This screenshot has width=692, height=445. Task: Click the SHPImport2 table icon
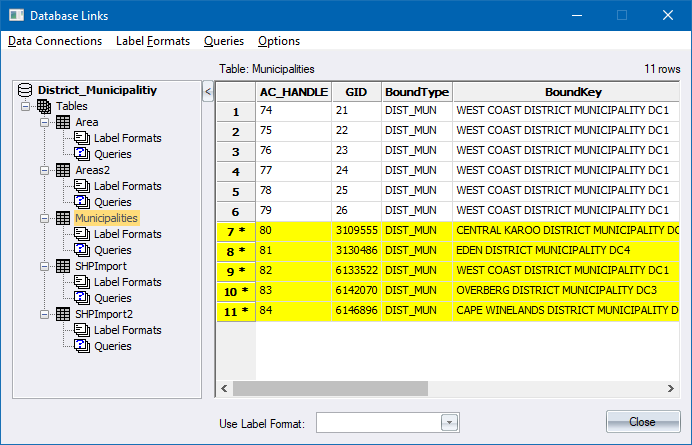tap(63, 314)
